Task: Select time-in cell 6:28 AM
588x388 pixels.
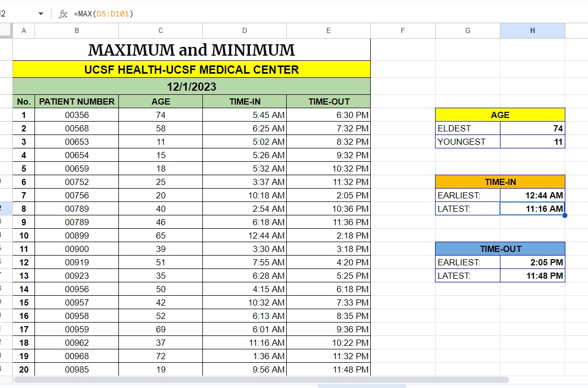Action: (245, 276)
